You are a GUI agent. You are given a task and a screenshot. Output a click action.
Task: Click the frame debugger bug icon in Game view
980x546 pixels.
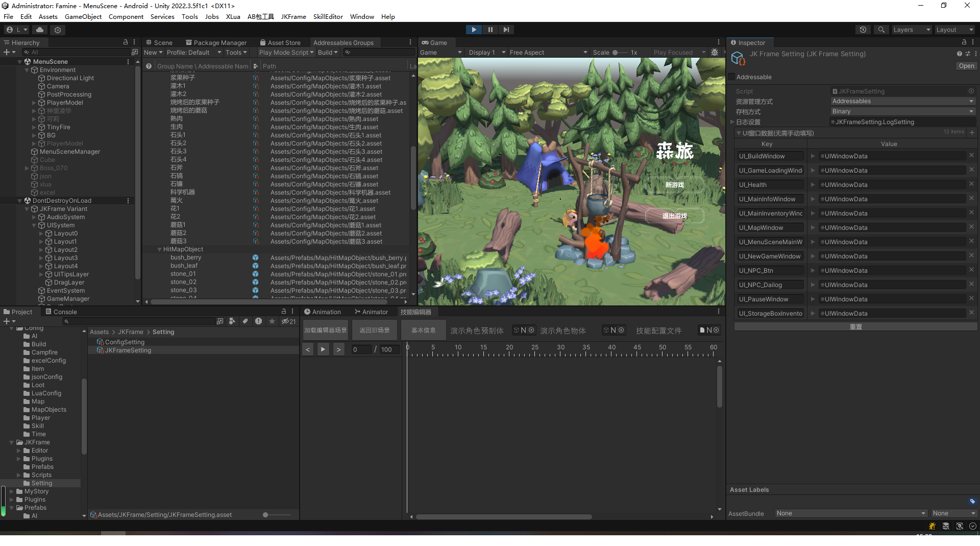coord(715,52)
